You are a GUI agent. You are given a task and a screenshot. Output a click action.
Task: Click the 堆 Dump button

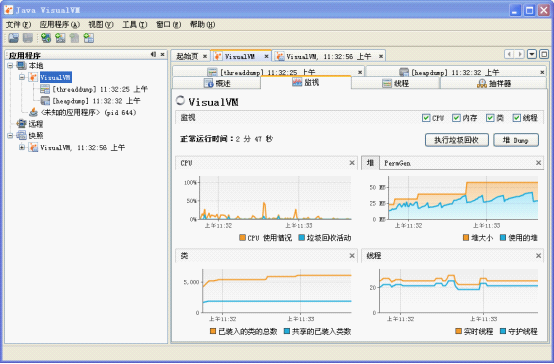516,140
